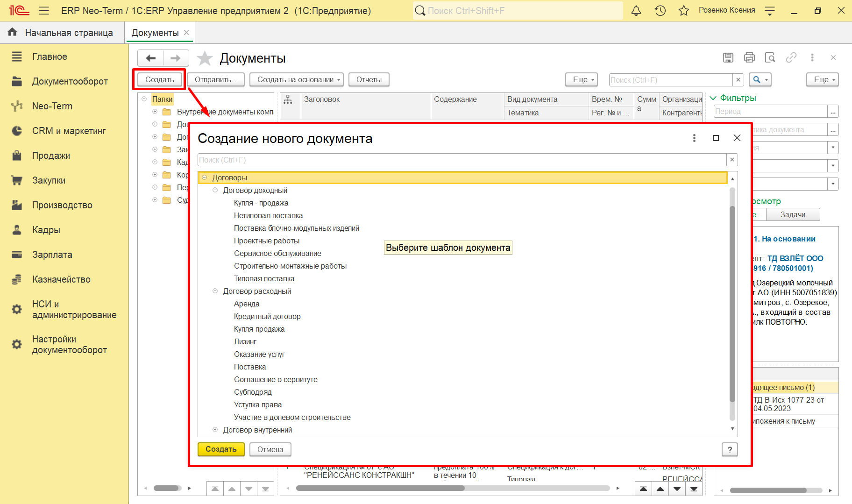Click the back navigation arrow
This screenshot has height=504, width=852.
pos(150,58)
